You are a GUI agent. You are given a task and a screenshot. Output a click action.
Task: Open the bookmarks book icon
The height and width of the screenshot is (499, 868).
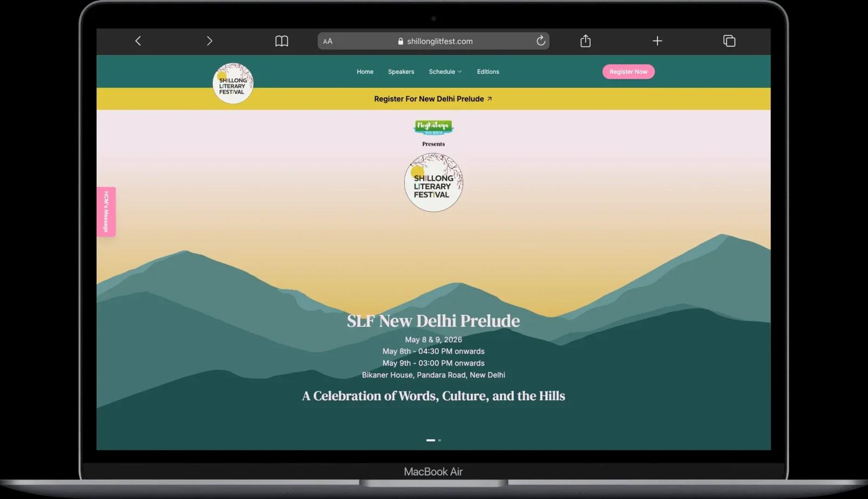(x=282, y=41)
